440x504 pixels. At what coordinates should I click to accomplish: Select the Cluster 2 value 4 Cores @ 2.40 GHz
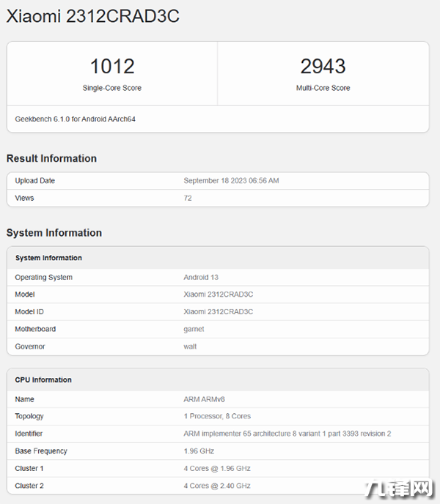[217, 486]
